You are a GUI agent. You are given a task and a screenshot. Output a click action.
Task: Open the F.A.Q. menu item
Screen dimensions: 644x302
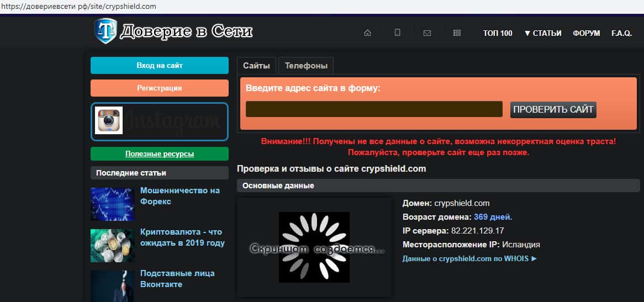click(x=621, y=33)
